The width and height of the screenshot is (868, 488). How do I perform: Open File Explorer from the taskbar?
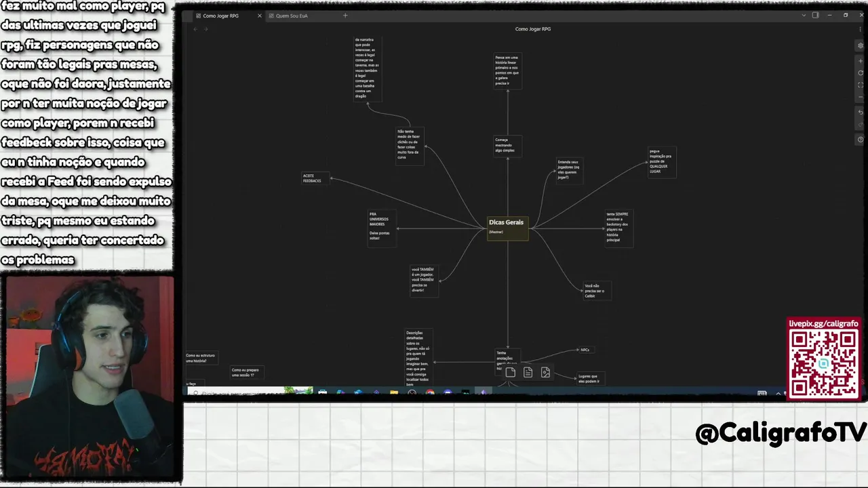click(394, 392)
